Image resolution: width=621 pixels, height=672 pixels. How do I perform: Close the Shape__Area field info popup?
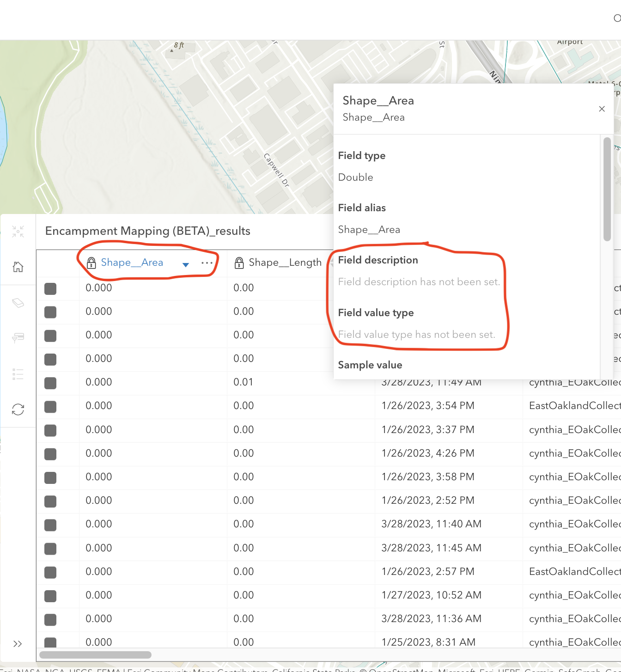(602, 109)
